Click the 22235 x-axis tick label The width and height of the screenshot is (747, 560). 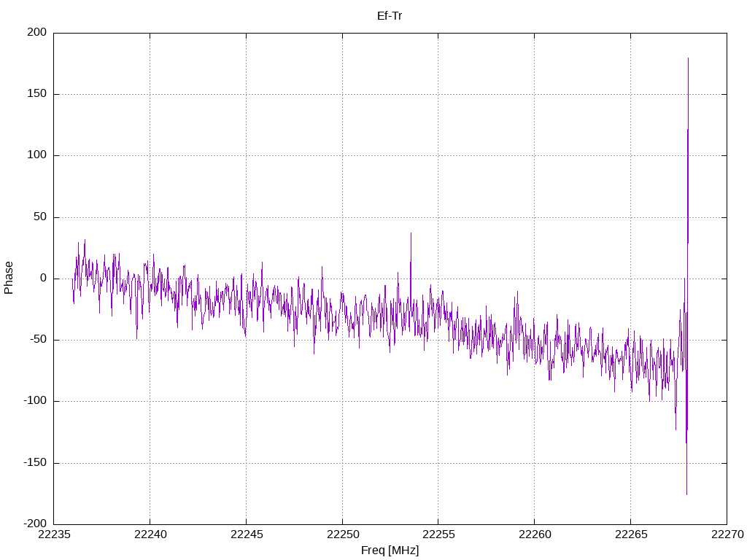tap(54, 535)
